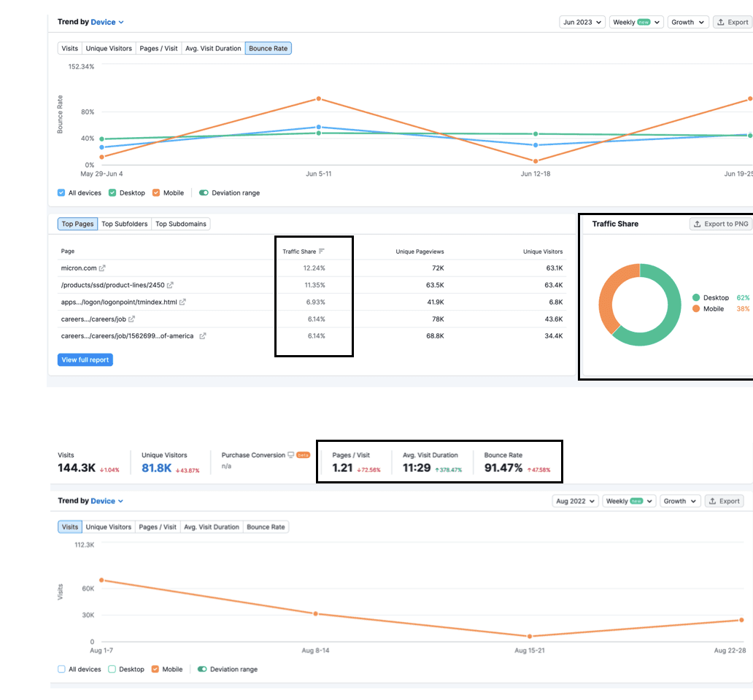Toggle All devices checkbox in bounce rate chart
This screenshot has height=700, width=753.
point(61,193)
